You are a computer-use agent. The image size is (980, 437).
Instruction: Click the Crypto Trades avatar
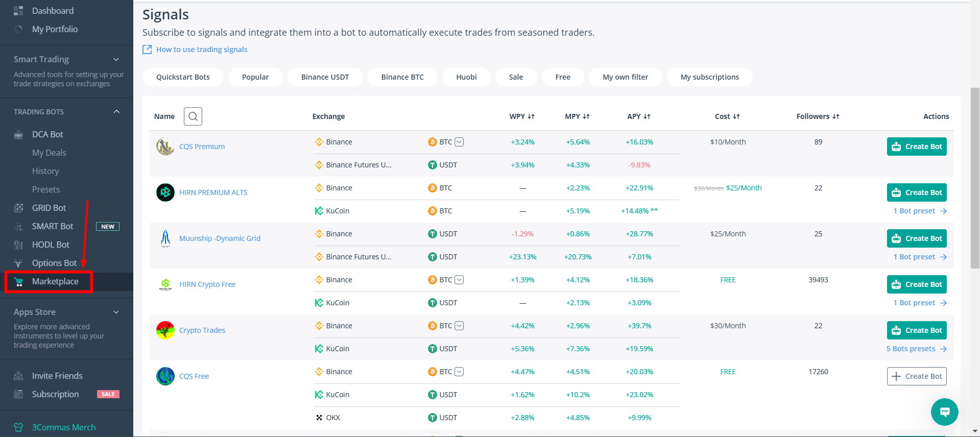coord(165,330)
